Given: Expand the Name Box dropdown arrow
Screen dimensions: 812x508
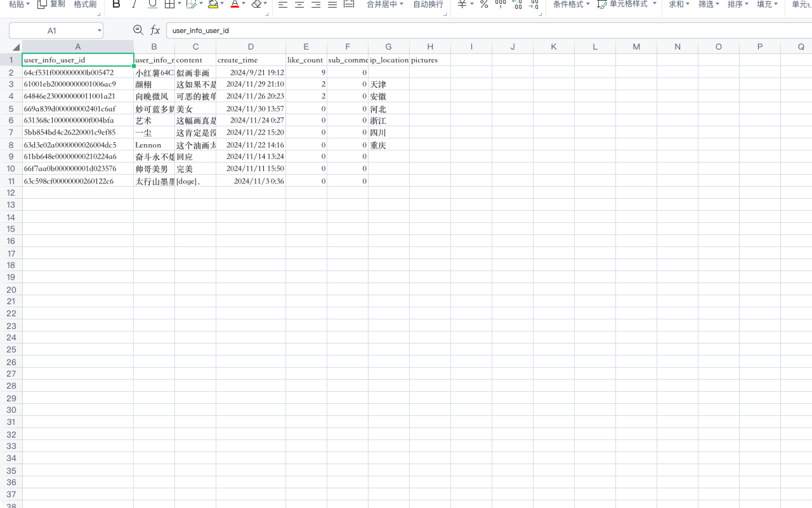Looking at the screenshot, I should [100, 30].
